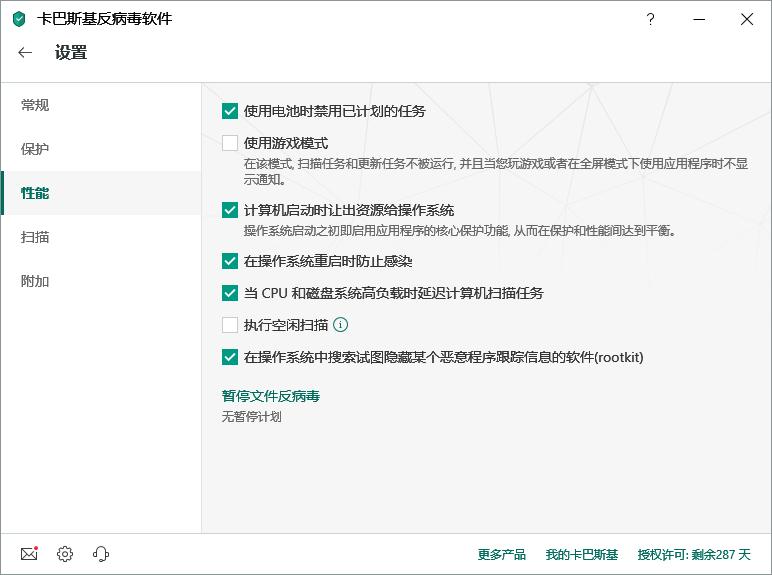
Task: Click the 设置 page heading
Action: point(71,53)
